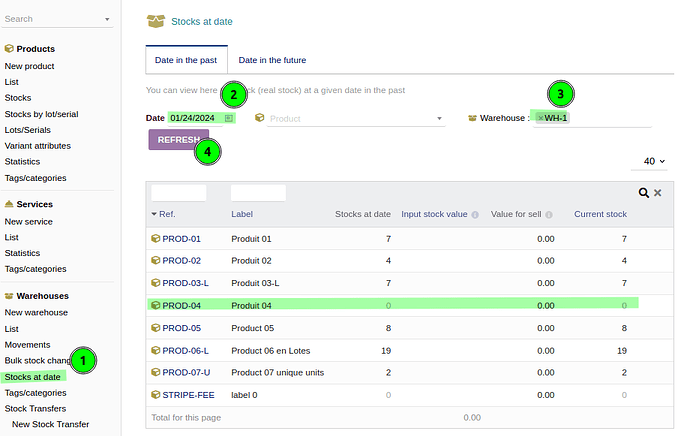Open New Stock Transfer menu item
690x436 pixels.
tap(50, 424)
